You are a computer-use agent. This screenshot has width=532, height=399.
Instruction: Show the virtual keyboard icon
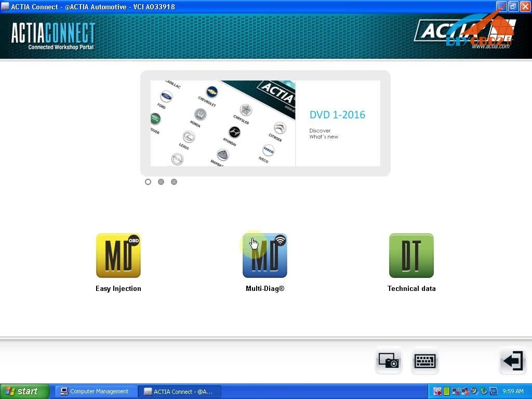point(425,361)
